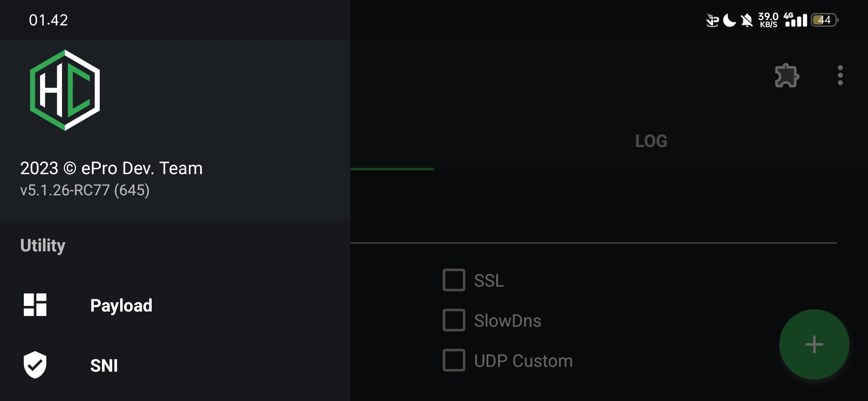Tap the Utility section header
Screen dimensions: 868x401
(43, 245)
